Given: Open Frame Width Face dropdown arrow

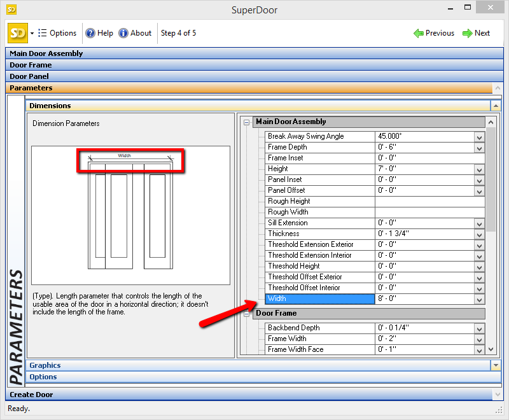Looking at the screenshot, I should 480,350.
